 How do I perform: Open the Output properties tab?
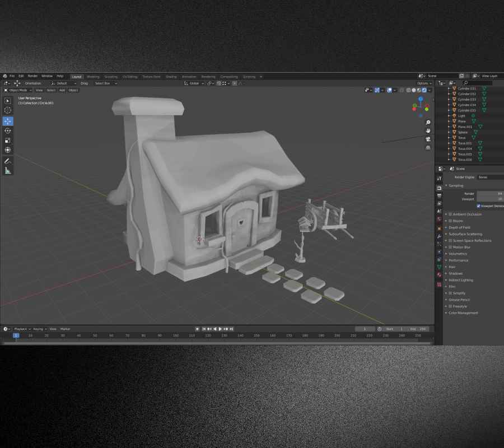(439, 195)
